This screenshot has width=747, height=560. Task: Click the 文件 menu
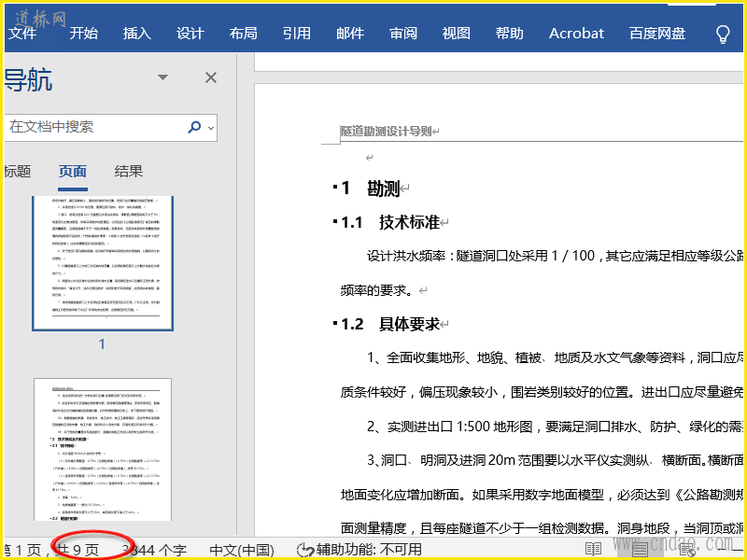coord(22,34)
